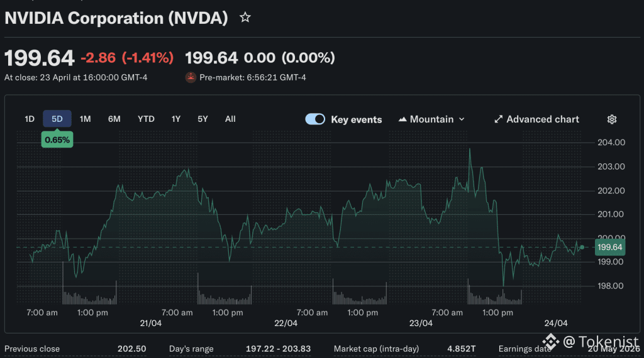Click the 21/04 date label on the axis
This screenshot has height=358, width=644.
click(151, 323)
